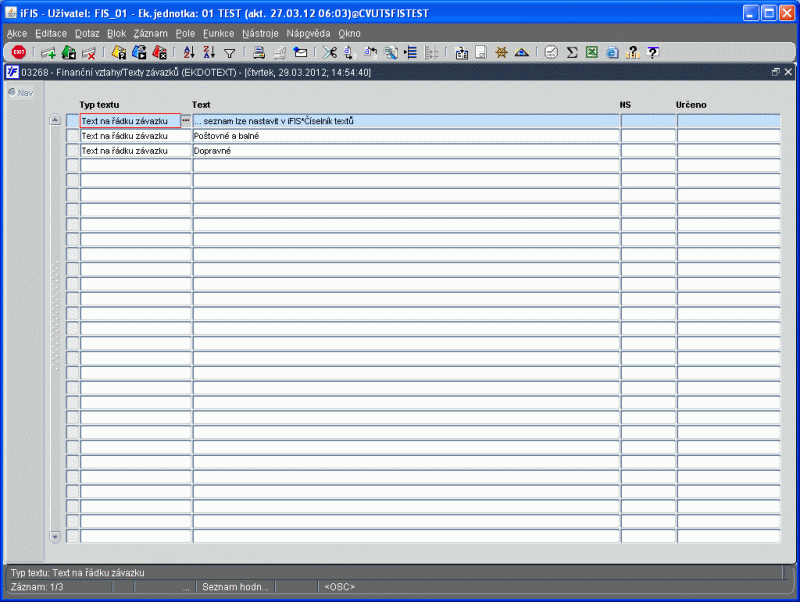The width and height of the screenshot is (800, 602).
Task: Sort ascending with the A-Z icon
Action: [189, 52]
